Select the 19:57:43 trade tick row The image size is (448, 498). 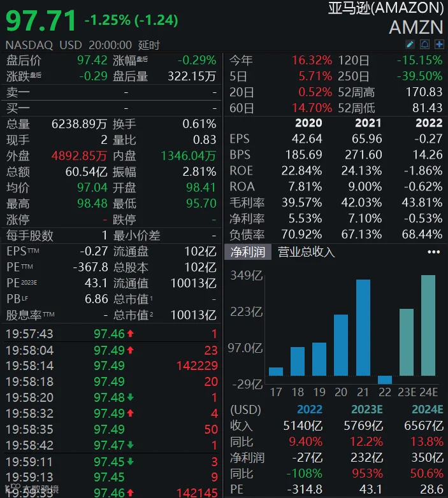point(112,334)
